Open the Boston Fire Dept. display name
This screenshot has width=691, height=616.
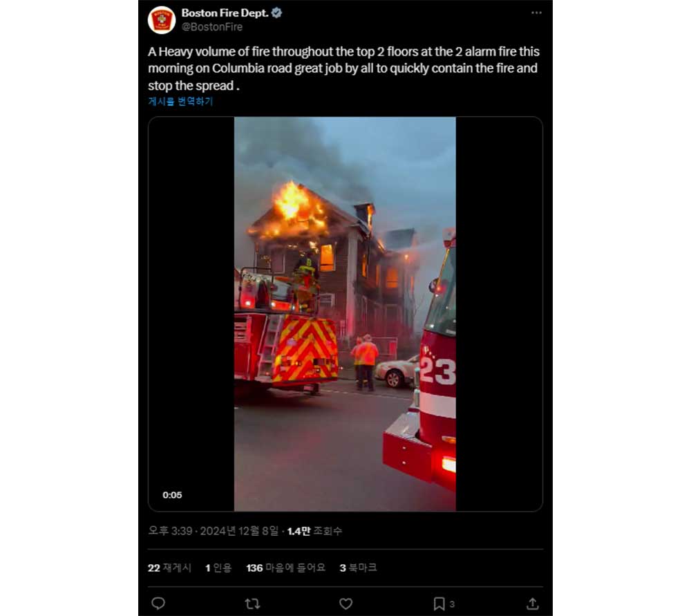point(225,13)
